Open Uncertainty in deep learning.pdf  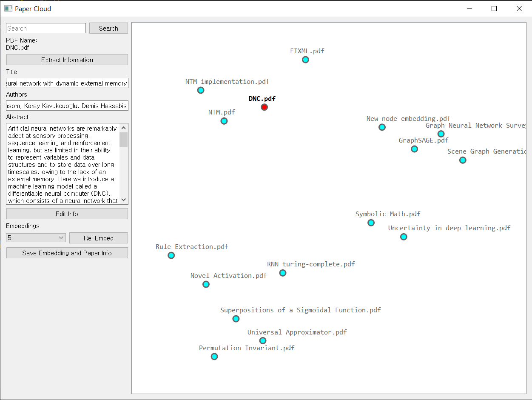403,237
